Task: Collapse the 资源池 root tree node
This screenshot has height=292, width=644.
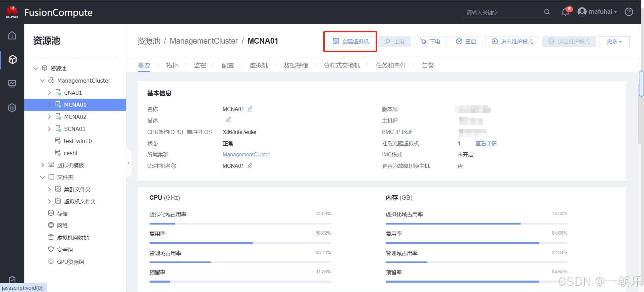Action: coord(36,68)
